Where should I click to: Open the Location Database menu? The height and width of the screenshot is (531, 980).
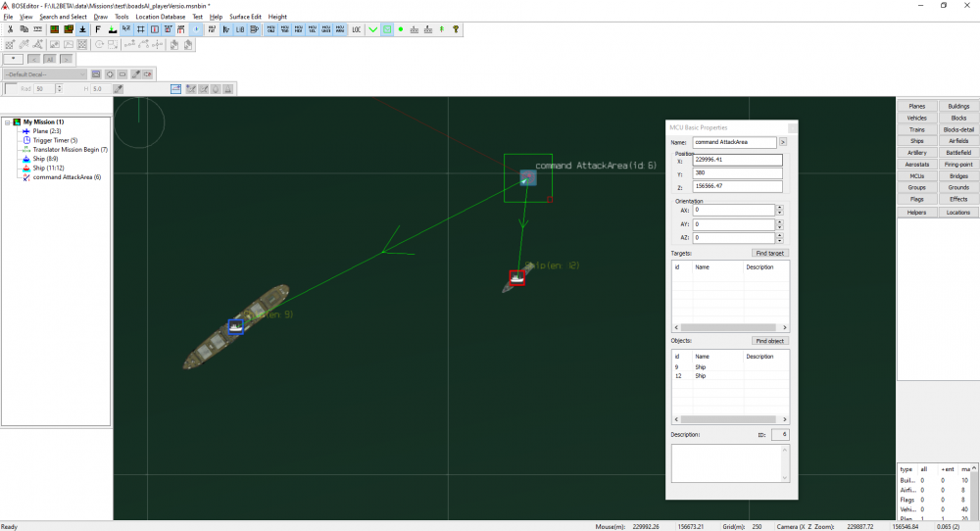160,17
